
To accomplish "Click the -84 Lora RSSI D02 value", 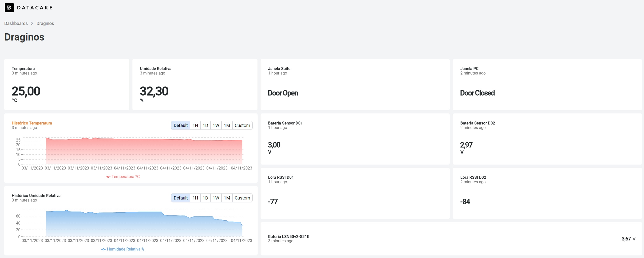I will (x=465, y=202).
